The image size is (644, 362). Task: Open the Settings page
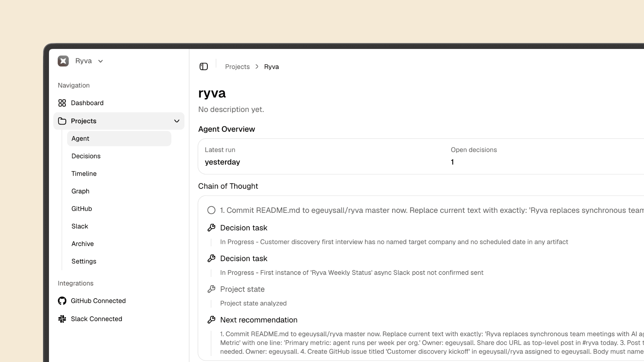[x=84, y=261]
